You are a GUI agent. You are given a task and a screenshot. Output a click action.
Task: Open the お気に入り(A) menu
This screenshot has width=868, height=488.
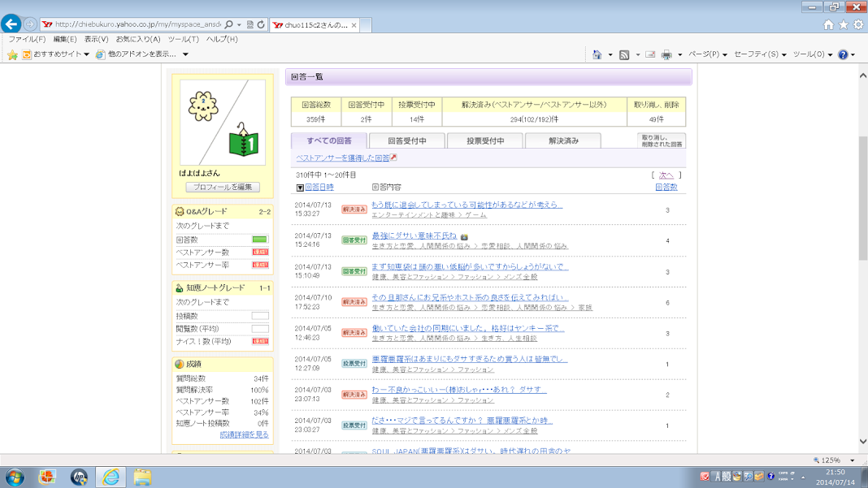click(137, 39)
